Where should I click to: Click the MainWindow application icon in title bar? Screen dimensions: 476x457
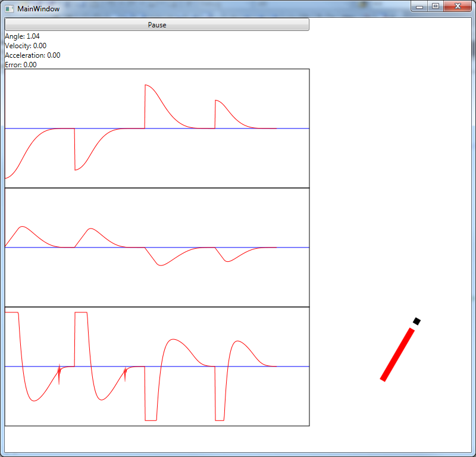(9, 8)
